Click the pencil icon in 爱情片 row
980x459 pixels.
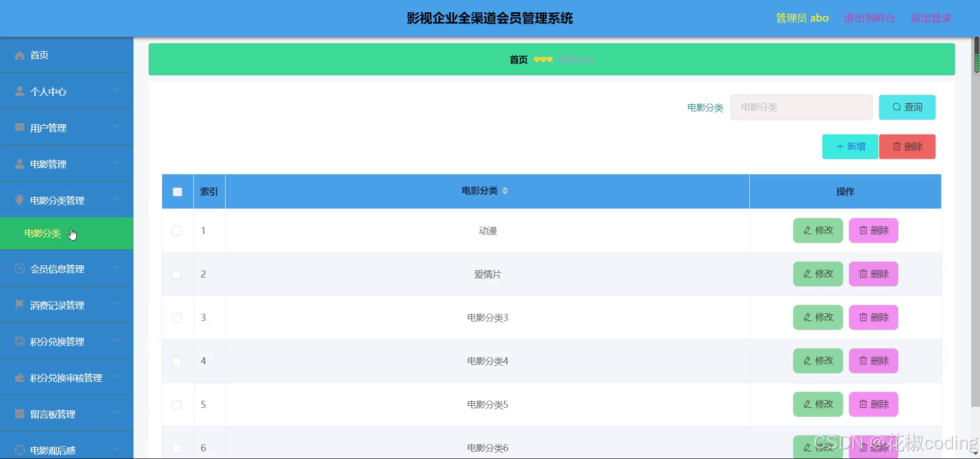point(808,274)
